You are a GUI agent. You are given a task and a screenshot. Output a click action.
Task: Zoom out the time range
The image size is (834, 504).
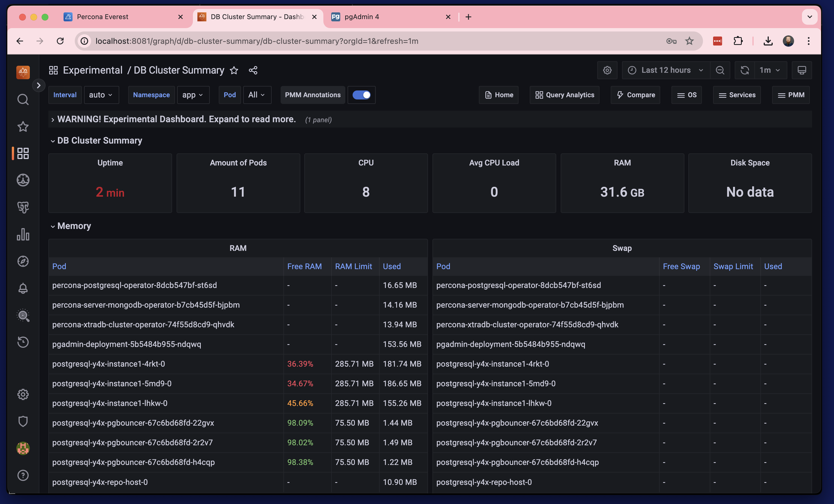coord(720,70)
